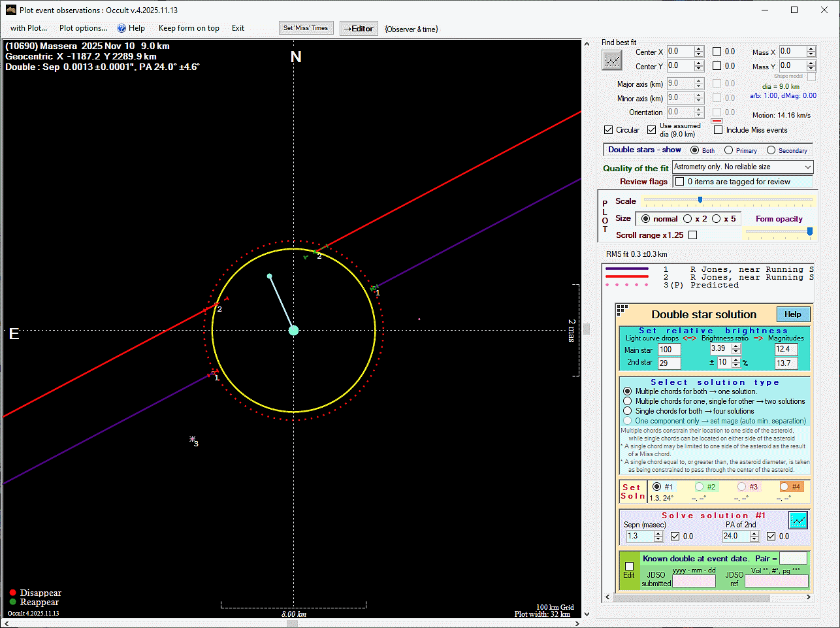Screen dimensions: 840x628
Task: Toggle the Circular checkbox
Action: click(x=609, y=130)
